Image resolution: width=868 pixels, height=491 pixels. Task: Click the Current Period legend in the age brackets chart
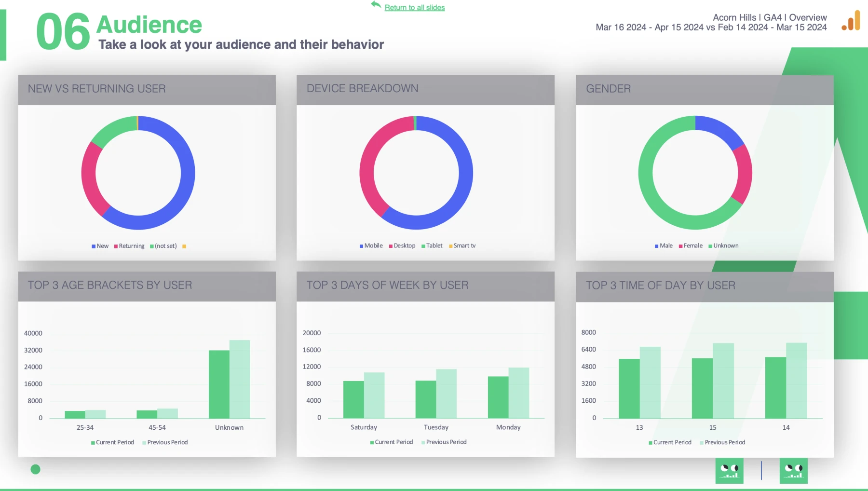(112, 442)
